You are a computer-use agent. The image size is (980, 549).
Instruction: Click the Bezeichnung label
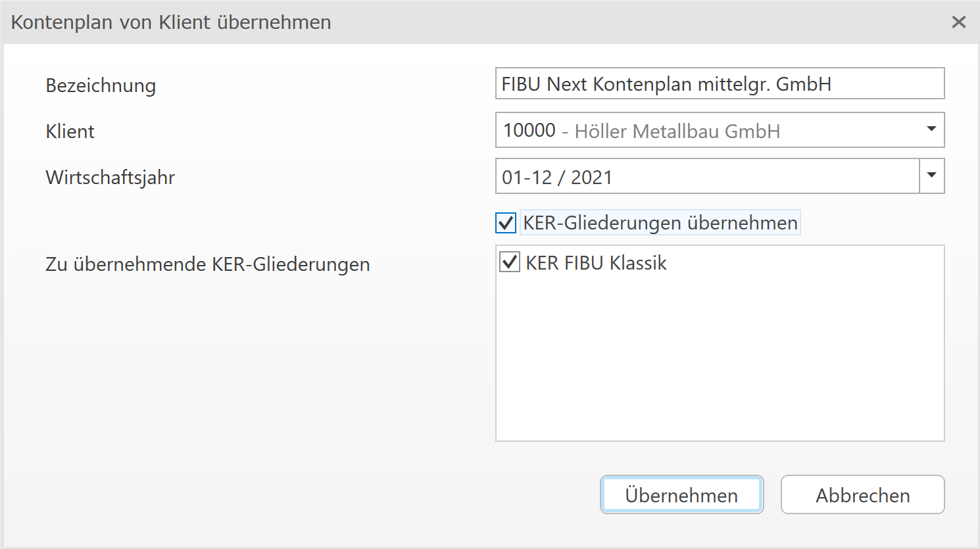(x=101, y=85)
